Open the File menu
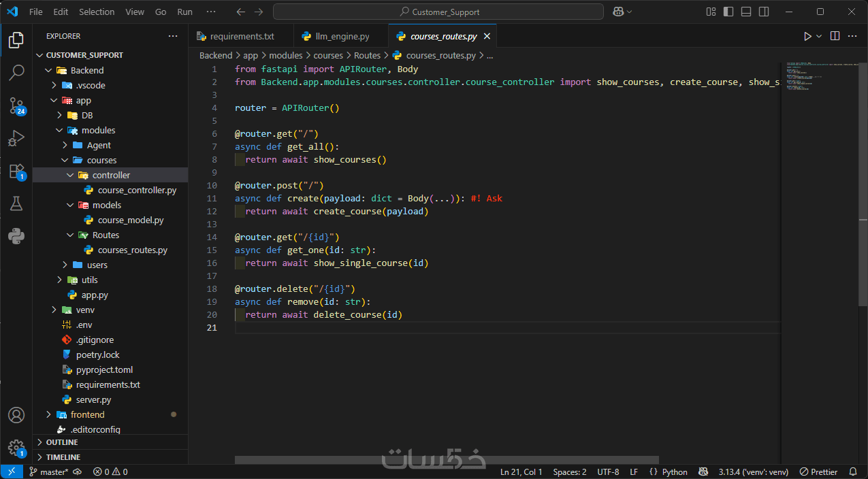Screen dimensions: 868x479 pyautogui.click(x=36, y=12)
